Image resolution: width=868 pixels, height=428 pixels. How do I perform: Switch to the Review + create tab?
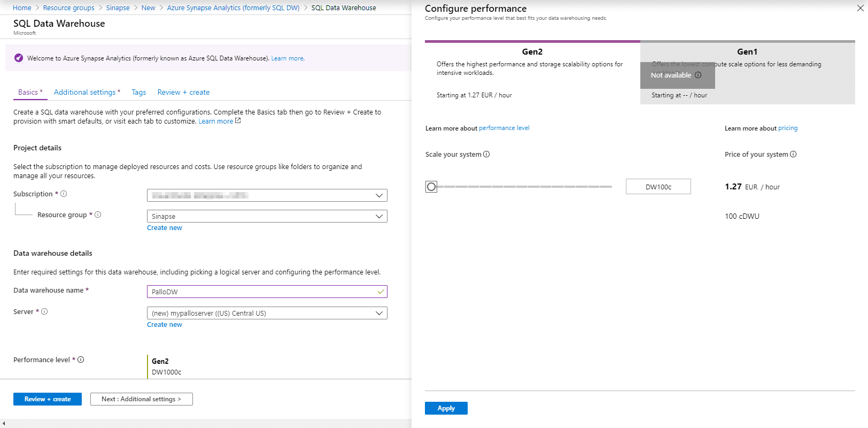(x=183, y=92)
